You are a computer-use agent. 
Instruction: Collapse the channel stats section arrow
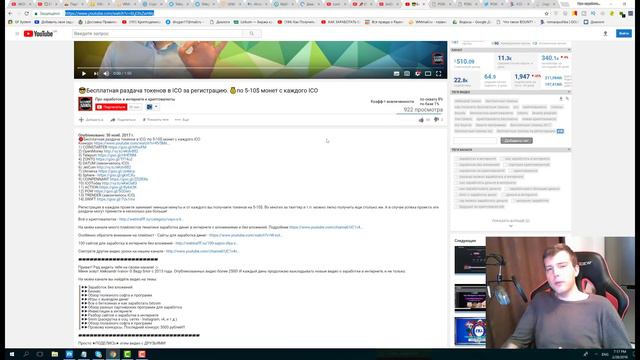(569, 50)
